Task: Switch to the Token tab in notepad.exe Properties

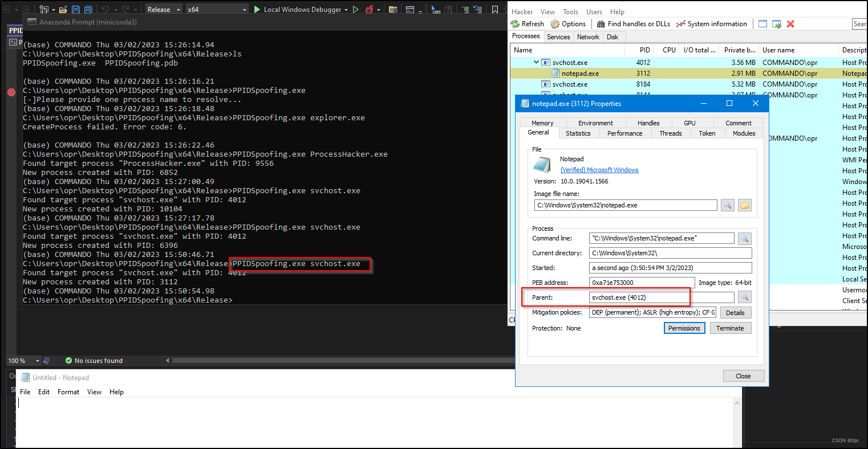Action: (707, 133)
